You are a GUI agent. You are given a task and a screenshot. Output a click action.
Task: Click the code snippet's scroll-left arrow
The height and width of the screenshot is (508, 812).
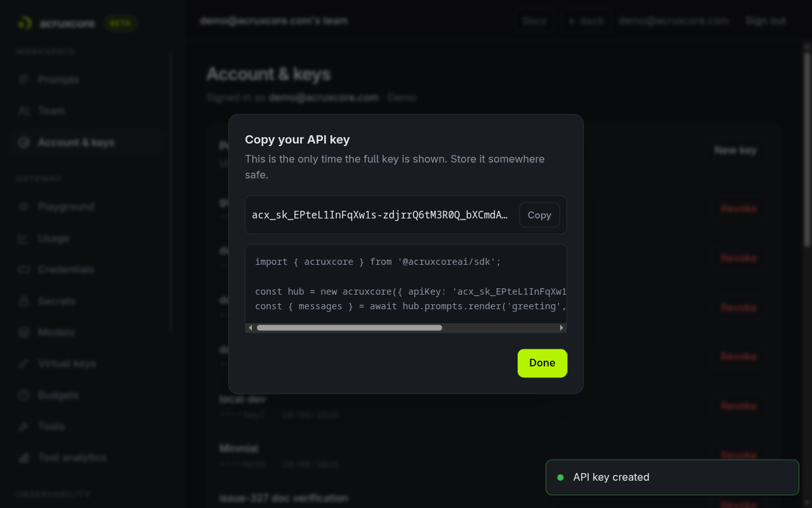pyautogui.click(x=251, y=328)
